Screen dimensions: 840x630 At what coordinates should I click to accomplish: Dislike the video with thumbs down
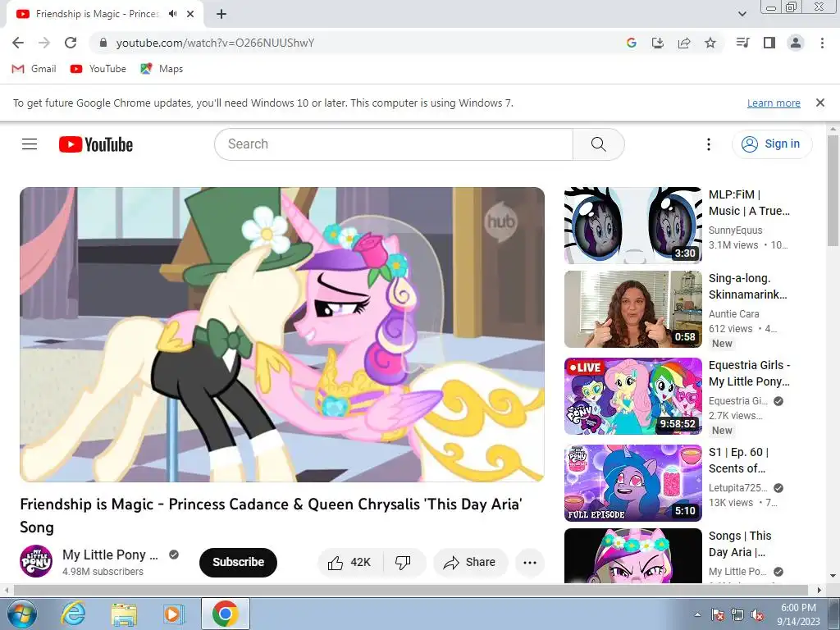[404, 562]
